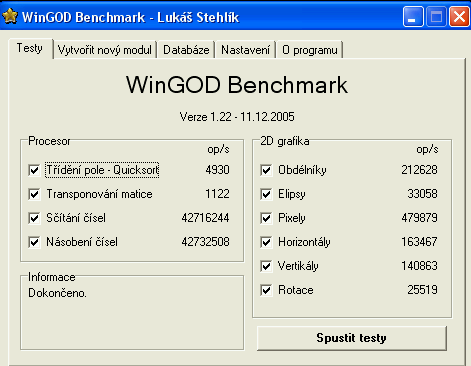The image size is (471, 366).
Task: Click the star app icon in title bar
Action: tap(10, 17)
